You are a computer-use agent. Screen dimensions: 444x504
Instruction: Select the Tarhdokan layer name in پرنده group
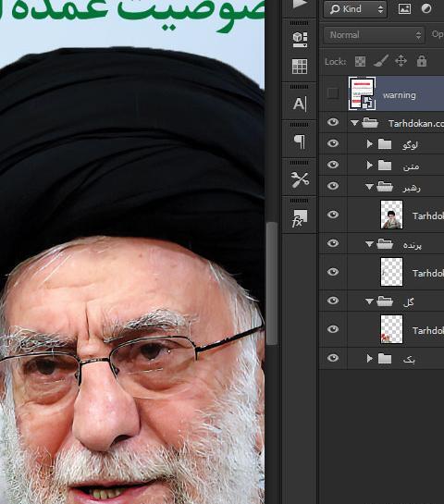[x=428, y=273]
